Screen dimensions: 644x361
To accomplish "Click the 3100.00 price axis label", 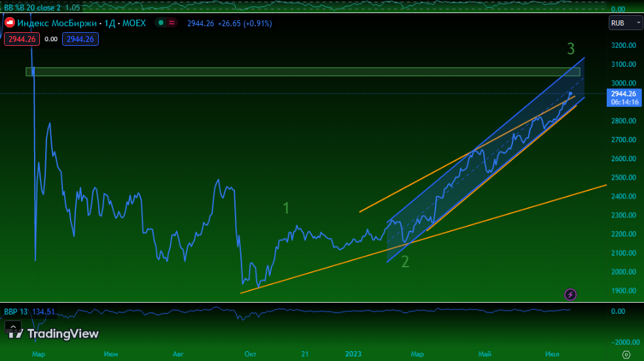I will 624,64.
